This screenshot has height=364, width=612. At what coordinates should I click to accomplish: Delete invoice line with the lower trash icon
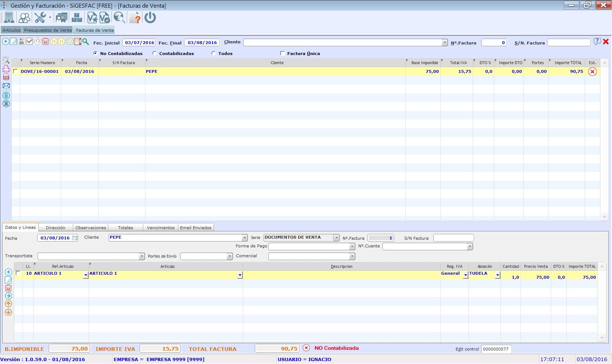point(8,288)
